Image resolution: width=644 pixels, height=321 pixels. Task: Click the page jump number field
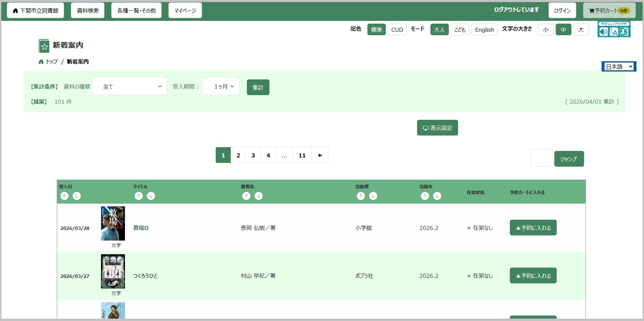[x=541, y=158]
